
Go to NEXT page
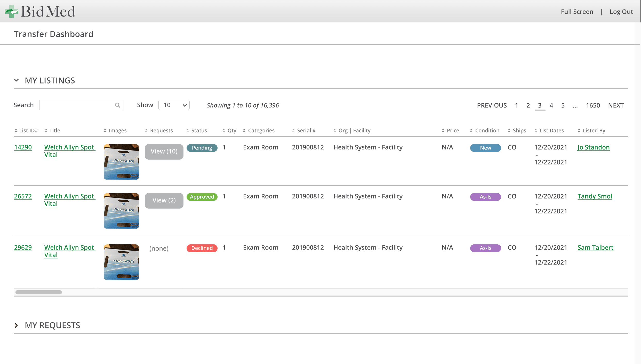point(616,105)
